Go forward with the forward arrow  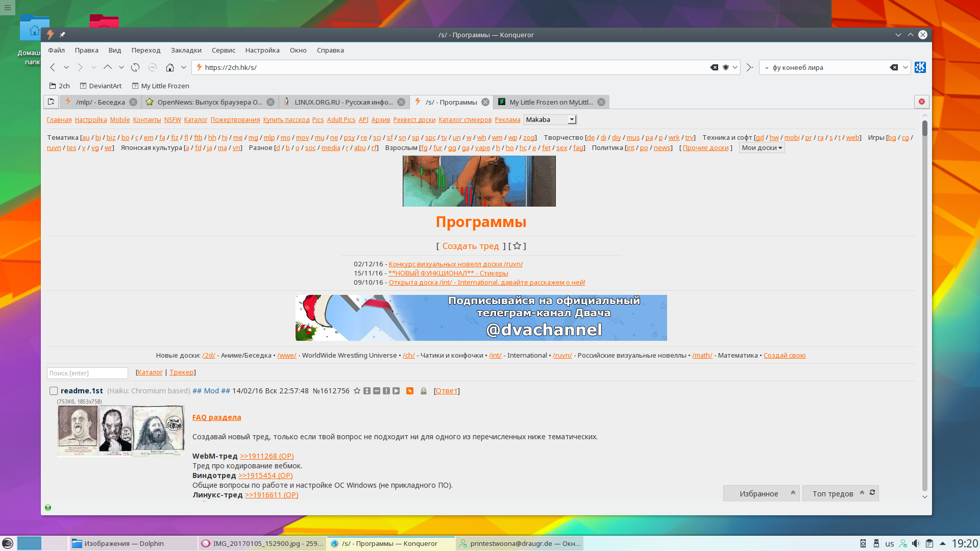pos(80,67)
